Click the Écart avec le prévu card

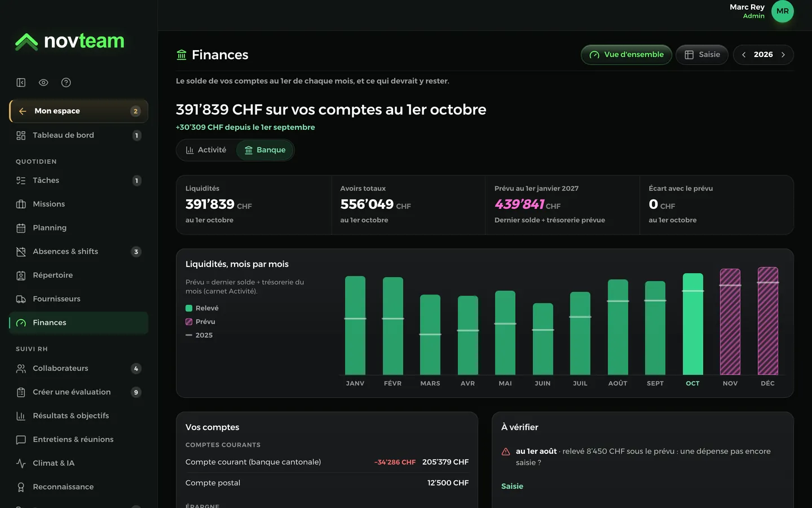717,205
